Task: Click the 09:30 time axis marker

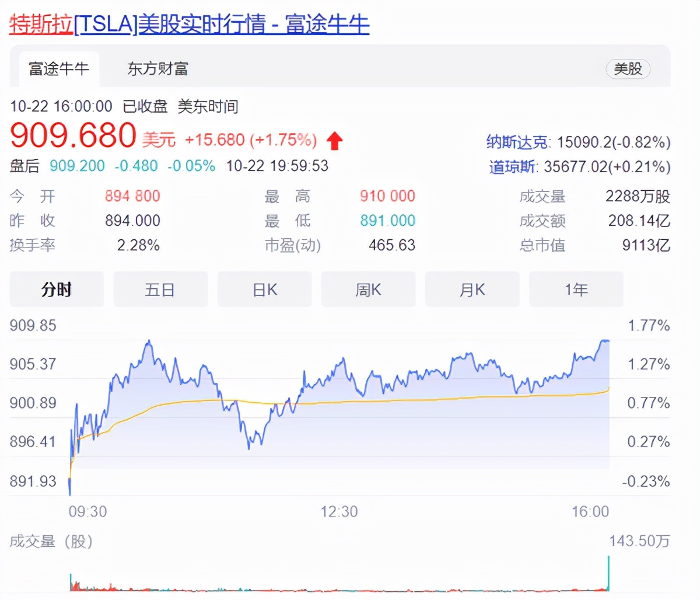Action: [x=87, y=512]
